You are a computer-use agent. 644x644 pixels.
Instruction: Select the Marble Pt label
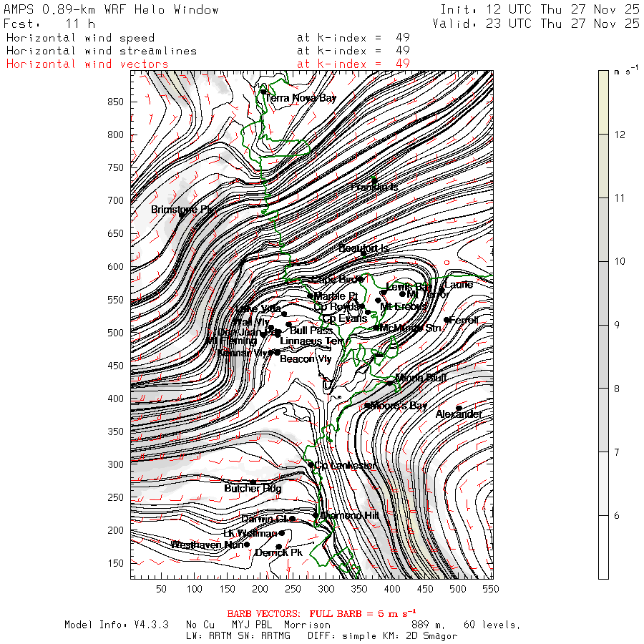coord(336,296)
